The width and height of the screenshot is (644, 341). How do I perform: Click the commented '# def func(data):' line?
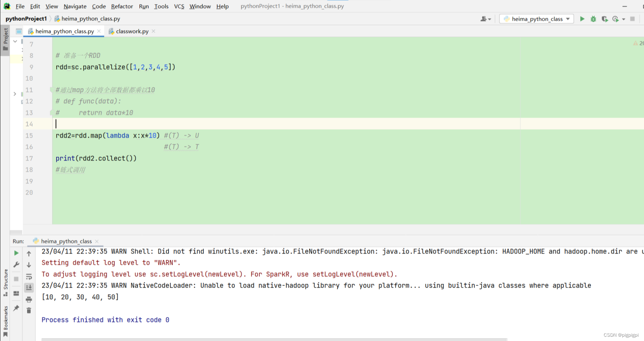(88, 101)
